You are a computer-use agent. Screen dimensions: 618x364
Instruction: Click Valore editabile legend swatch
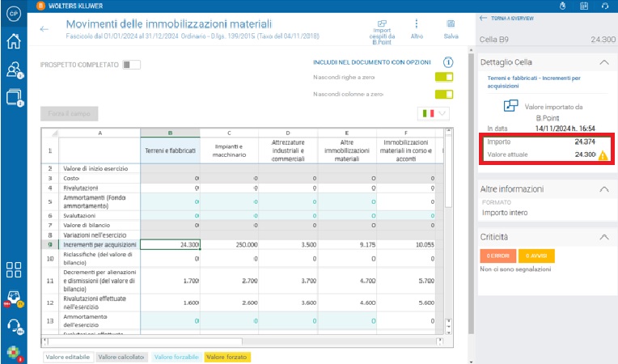click(68, 357)
